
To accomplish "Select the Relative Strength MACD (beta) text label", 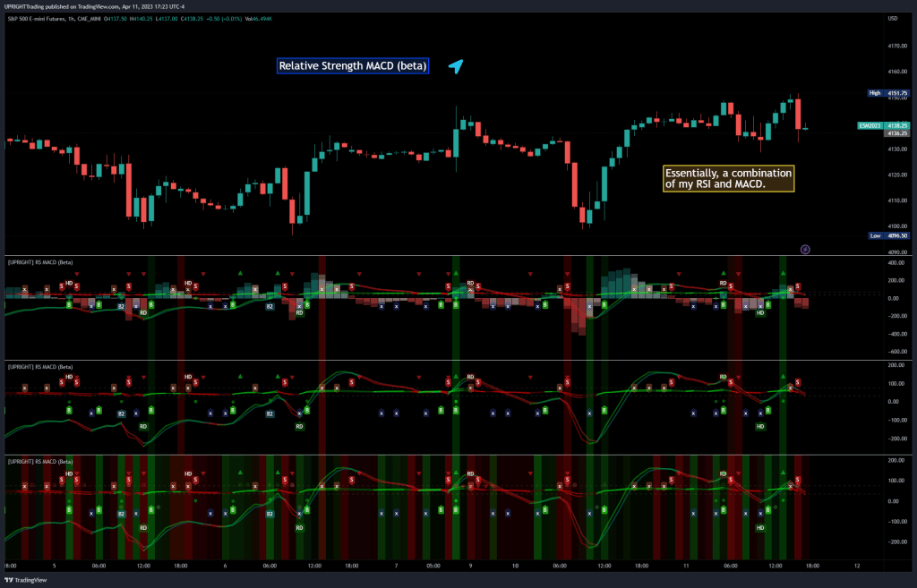I will (x=352, y=65).
